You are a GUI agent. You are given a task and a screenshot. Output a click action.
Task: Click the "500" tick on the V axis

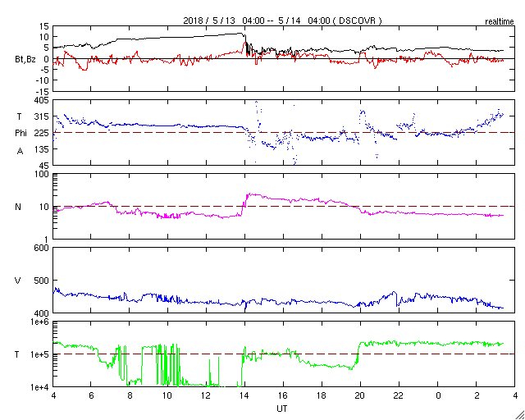pos(42,281)
